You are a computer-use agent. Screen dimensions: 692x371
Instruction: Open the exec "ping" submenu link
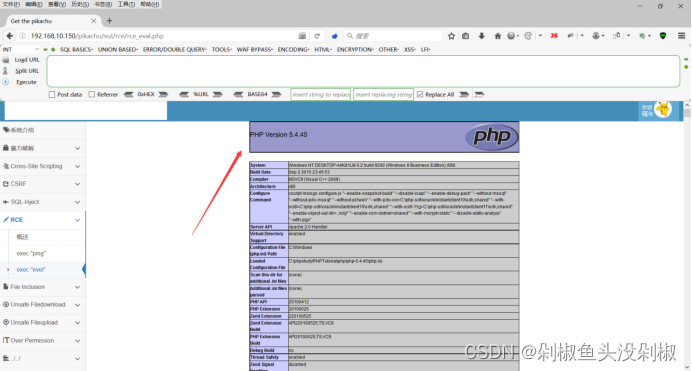point(31,254)
